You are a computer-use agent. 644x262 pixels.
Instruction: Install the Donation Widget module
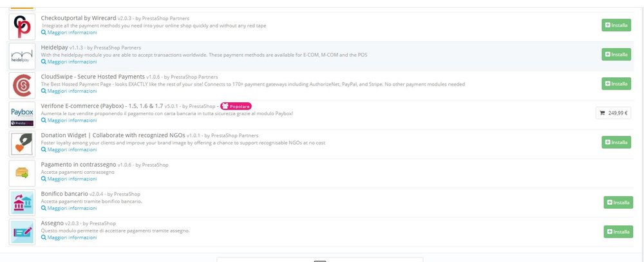click(616, 142)
